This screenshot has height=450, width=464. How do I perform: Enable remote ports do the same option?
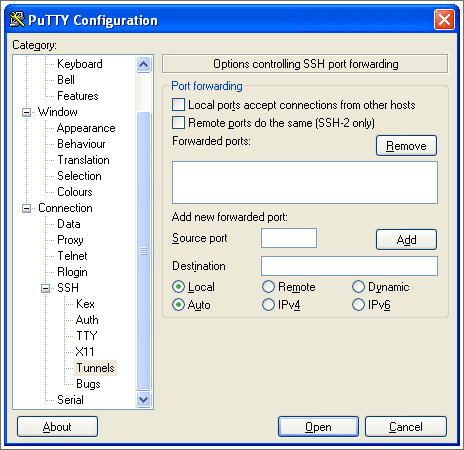[178, 123]
